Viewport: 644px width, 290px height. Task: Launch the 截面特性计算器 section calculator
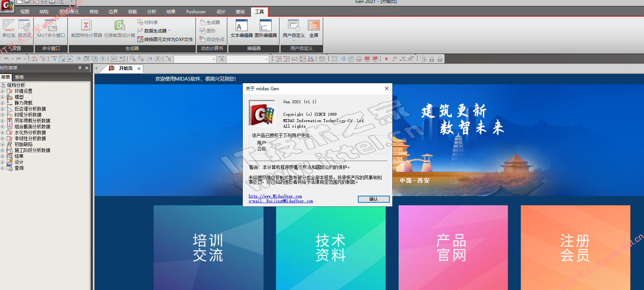[86, 29]
